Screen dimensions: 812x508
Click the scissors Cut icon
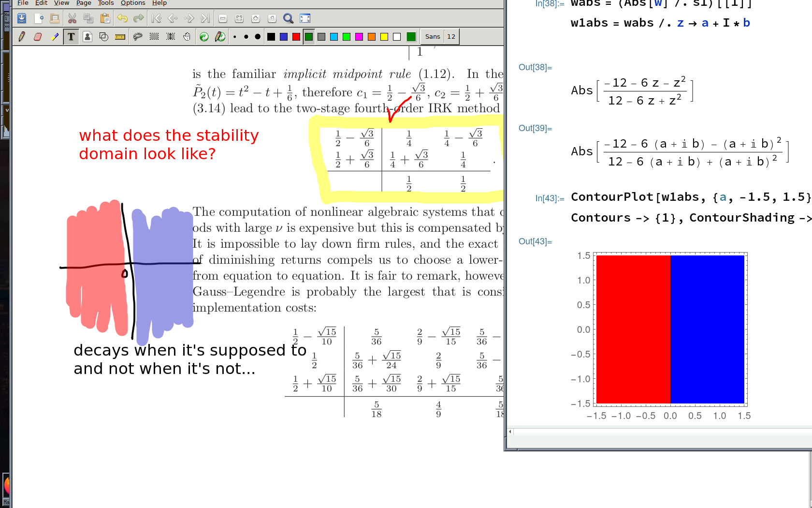[72, 19]
